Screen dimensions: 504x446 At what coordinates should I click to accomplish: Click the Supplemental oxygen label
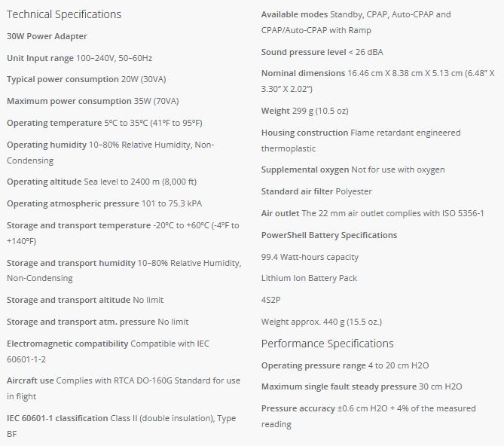click(304, 170)
